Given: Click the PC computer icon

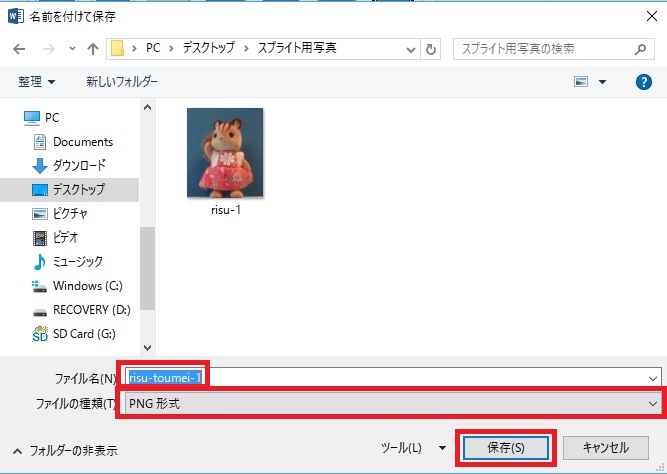Looking at the screenshot, I should 32,118.
